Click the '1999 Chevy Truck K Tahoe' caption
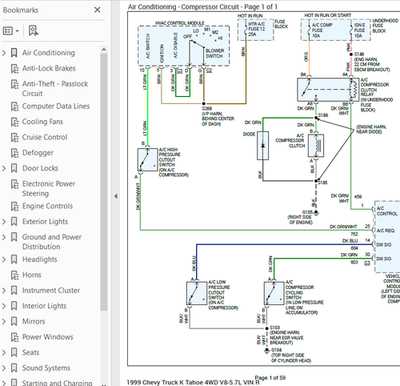 [x=193, y=382]
